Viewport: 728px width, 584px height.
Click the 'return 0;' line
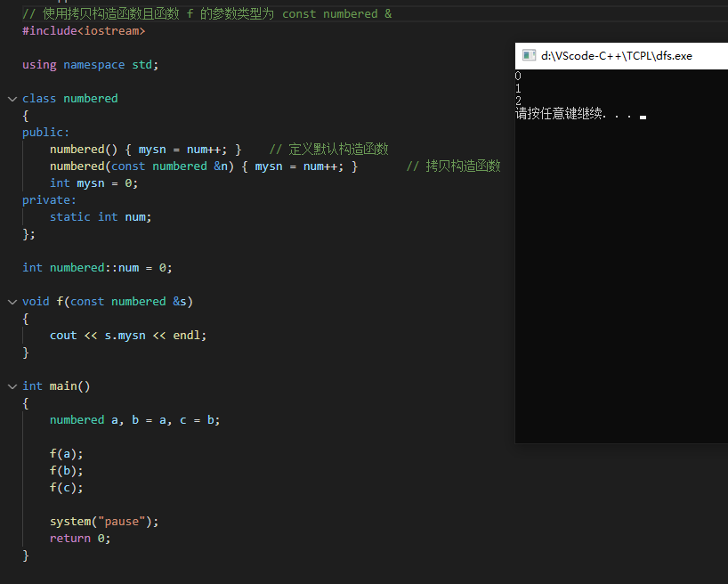click(80, 539)
